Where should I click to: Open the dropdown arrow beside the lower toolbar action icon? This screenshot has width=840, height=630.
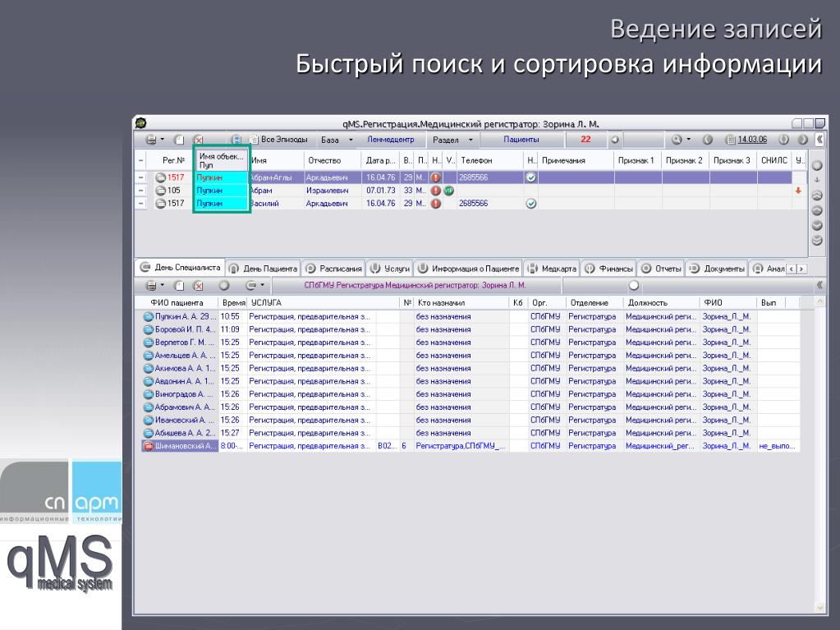[263, 286]
